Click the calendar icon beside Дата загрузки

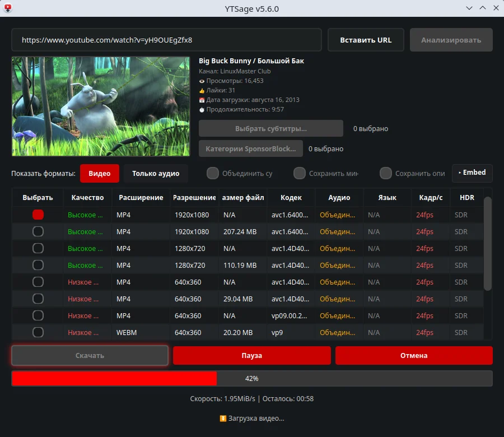tap(202, 100)
